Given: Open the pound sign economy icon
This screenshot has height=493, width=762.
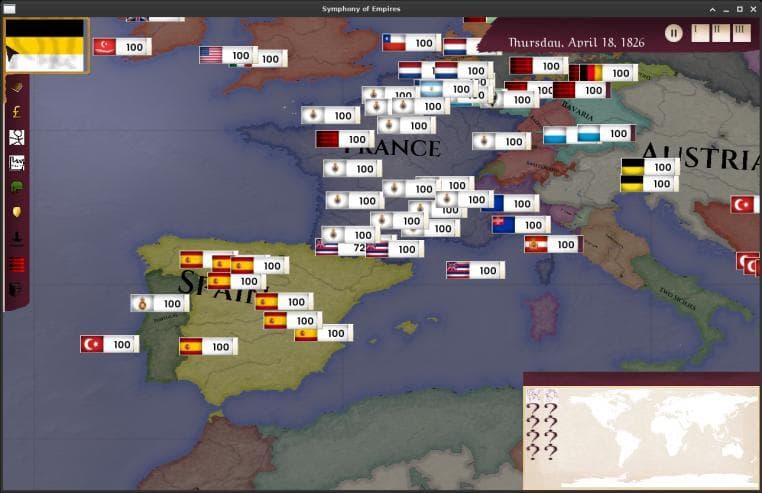Looking at the screenshot, I should point(17,112).
